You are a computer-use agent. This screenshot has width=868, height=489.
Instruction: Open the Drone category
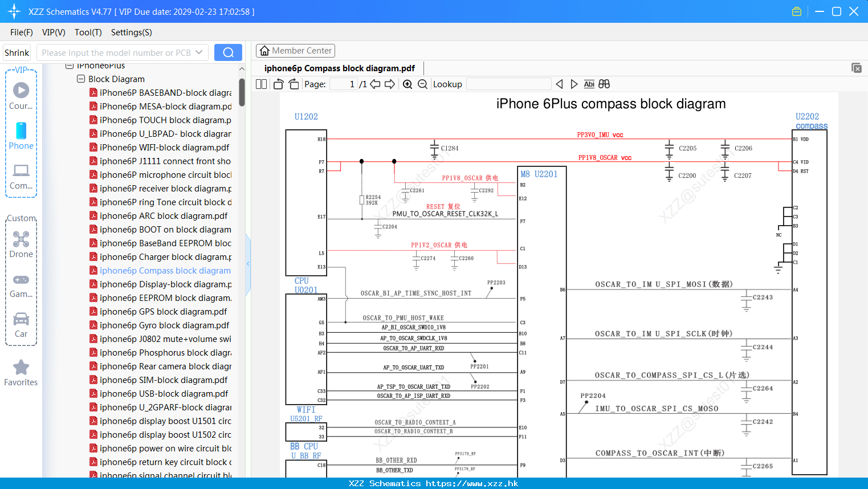coord(21,244)
